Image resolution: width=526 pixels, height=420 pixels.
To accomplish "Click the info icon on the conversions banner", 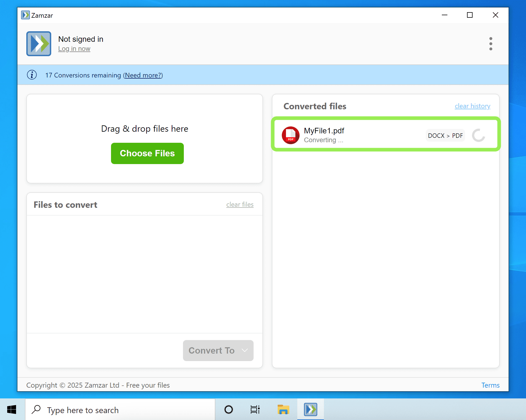I will 32,75.
